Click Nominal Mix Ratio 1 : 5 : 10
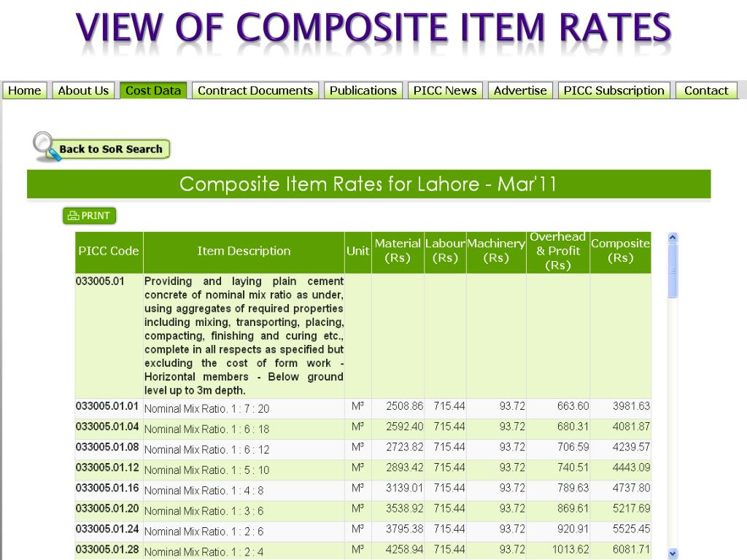This screenshot has height=560, width=747. 206,470
